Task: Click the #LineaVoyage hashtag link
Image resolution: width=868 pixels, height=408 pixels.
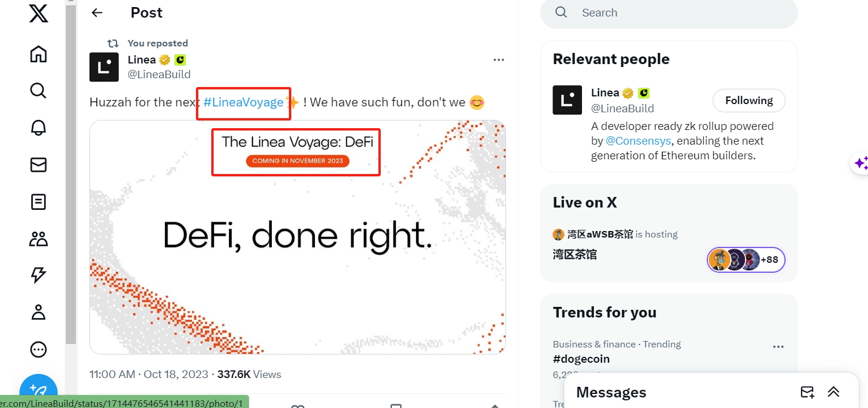Action: 244,102
